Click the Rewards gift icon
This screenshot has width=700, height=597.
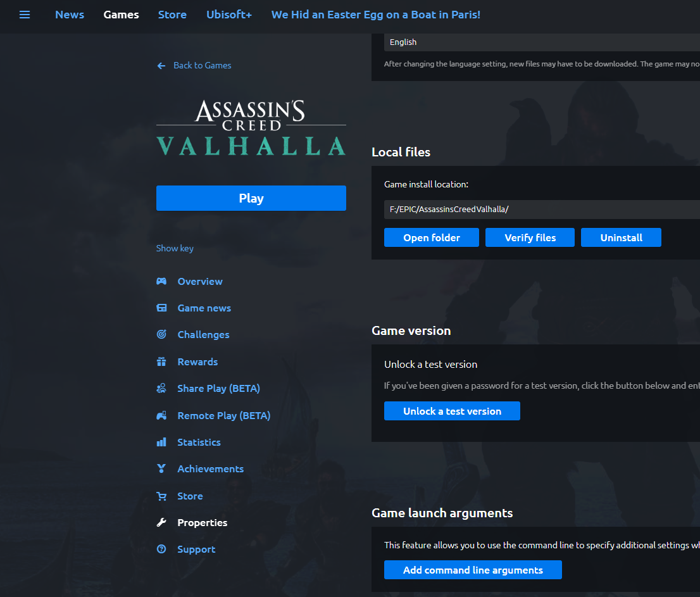161,361
